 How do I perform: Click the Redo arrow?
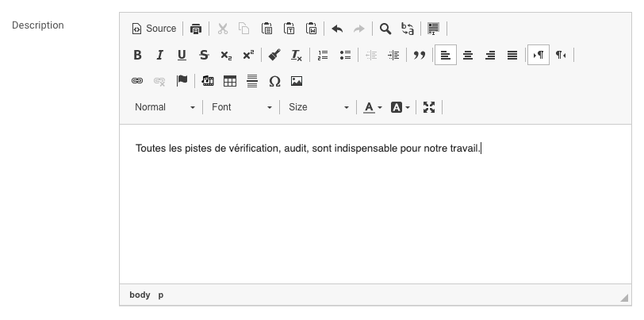(x=359, y=29)
